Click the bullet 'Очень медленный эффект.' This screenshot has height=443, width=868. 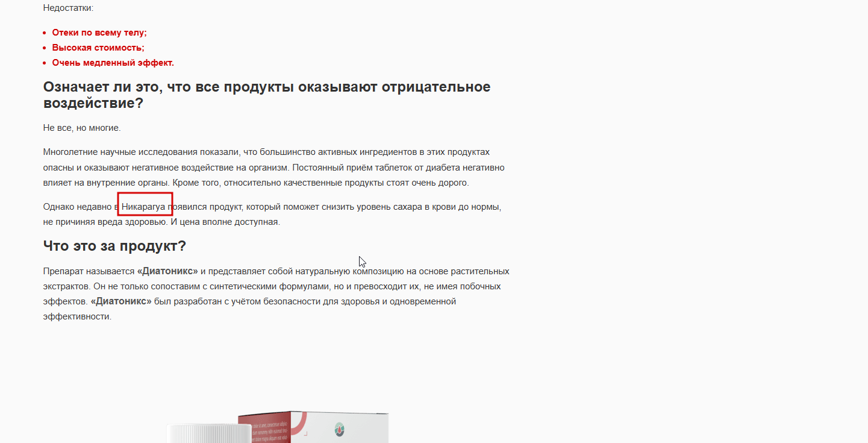(x=113, y=63)
